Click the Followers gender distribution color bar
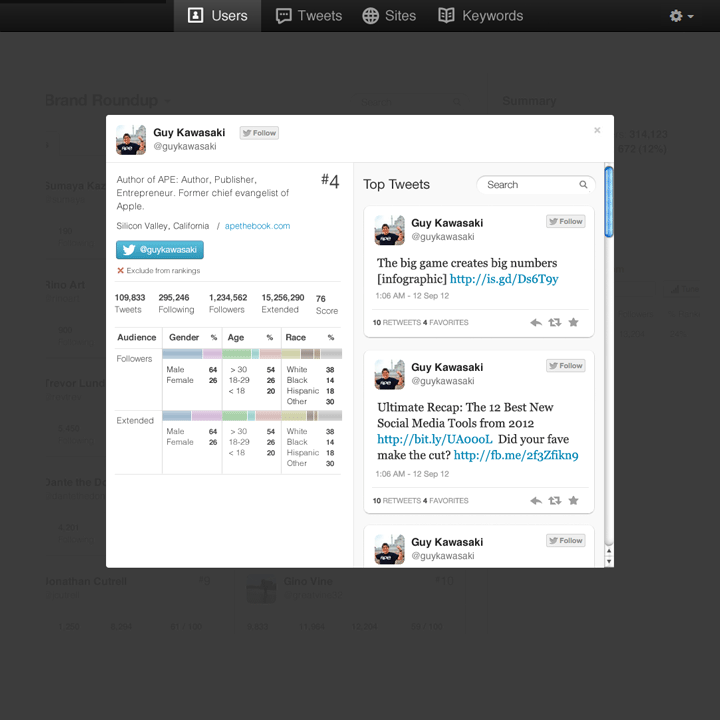This screenshot has width=720, height=720. point(191,354)
